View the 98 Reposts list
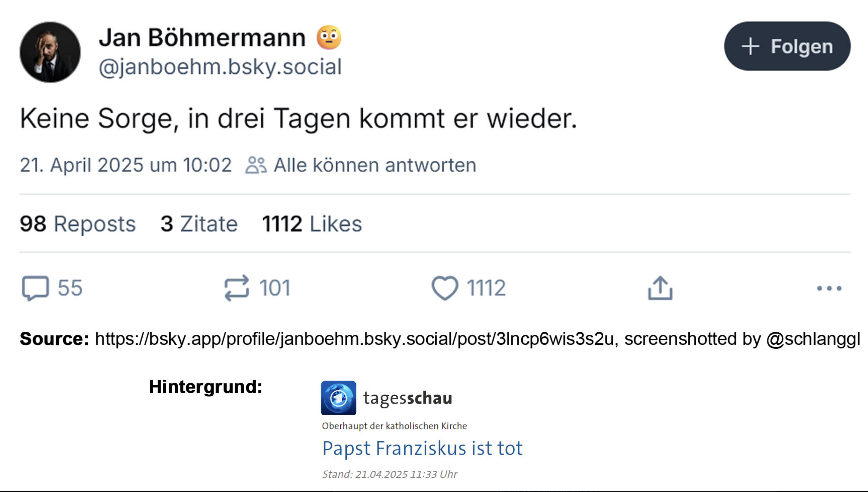 (x=78, y=224)
